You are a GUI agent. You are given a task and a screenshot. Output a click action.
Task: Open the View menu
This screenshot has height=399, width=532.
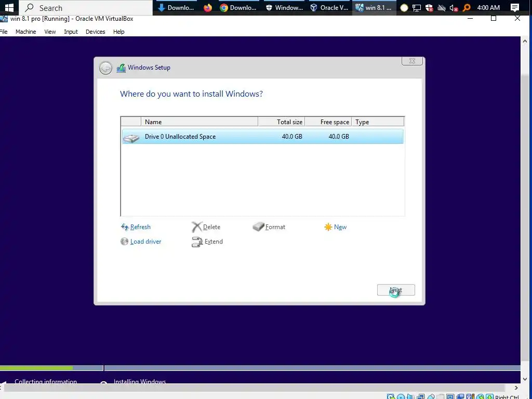50,32
